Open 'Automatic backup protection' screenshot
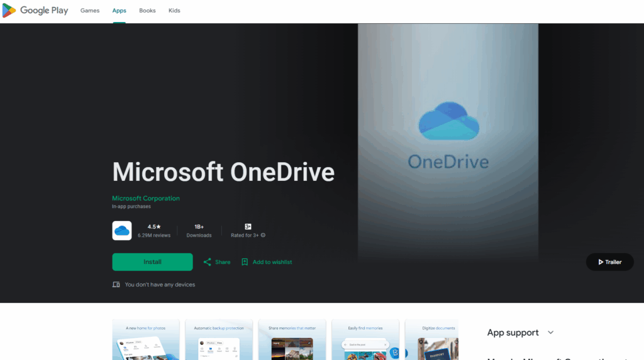This screenshot has width=644, height=360. (x=219, y=340)
